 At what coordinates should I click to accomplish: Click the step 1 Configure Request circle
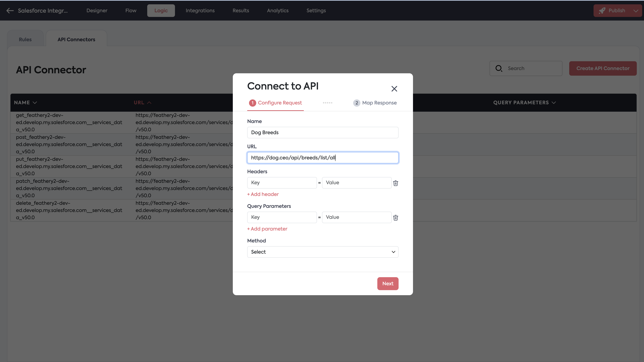click(252, 103)
